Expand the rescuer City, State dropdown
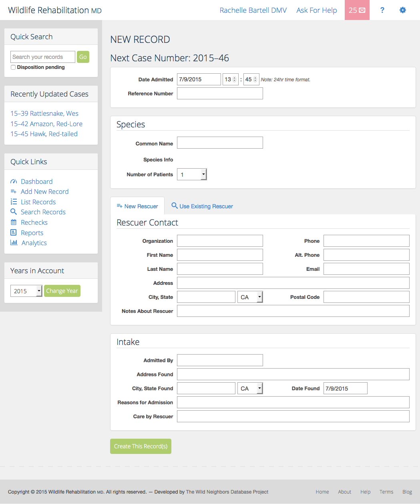 (x=259, y=296)
